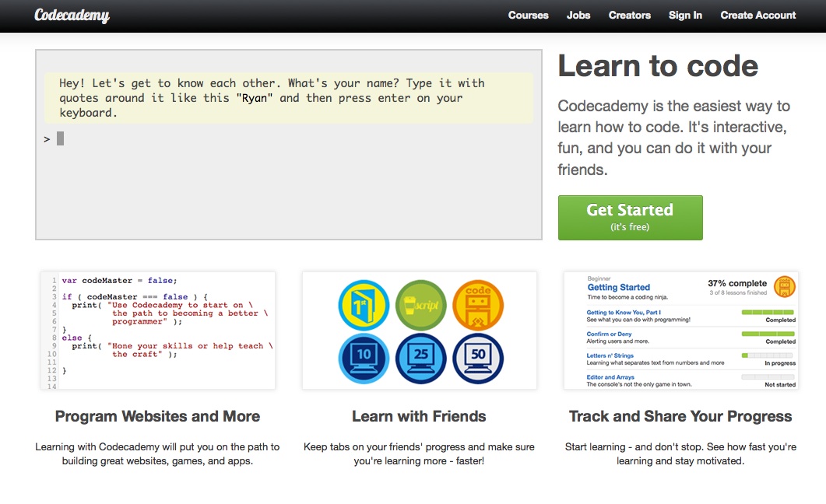Screen dimensions: 826x504
Task: Click the Letters n' Strings progress bar
Action: pos(768,355)
